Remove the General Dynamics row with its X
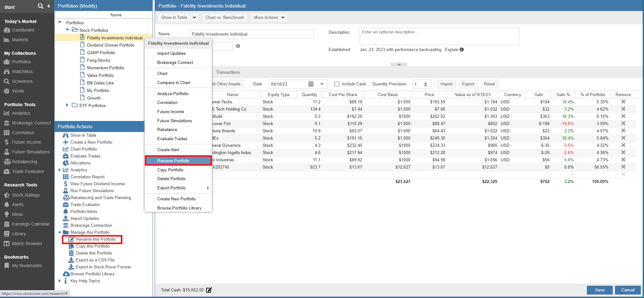This screenshot has width=644, height=298. coord(623,145)
